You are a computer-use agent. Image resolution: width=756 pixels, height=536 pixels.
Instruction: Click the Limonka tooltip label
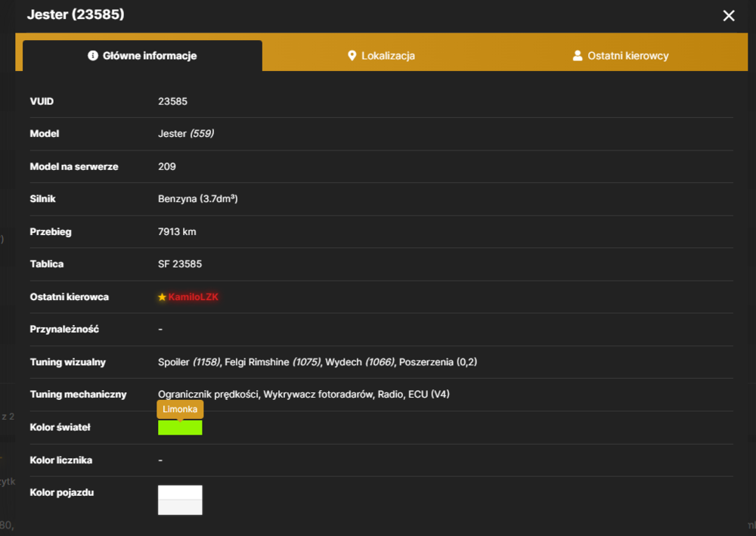point(180,409)
